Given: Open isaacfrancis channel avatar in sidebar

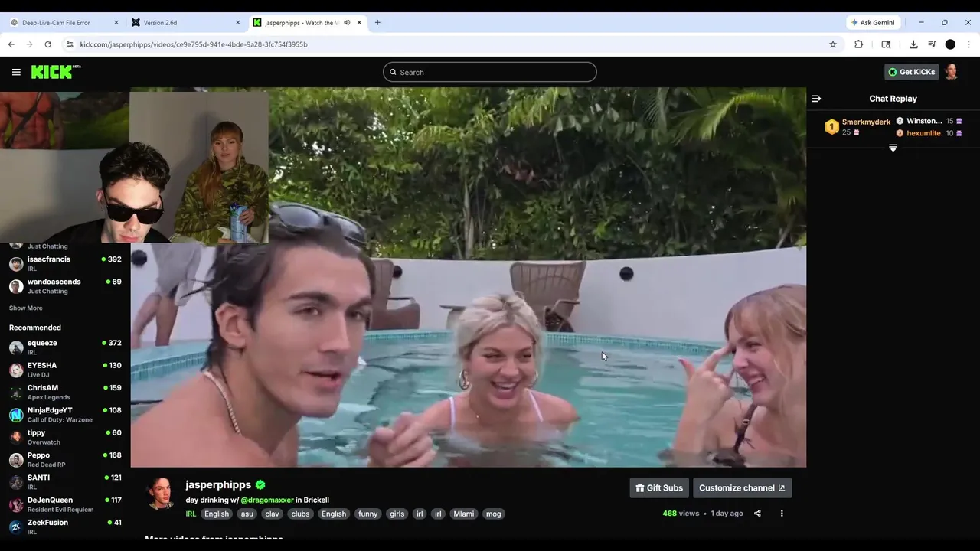Looking at the screenshot, I should click(16, 264).
